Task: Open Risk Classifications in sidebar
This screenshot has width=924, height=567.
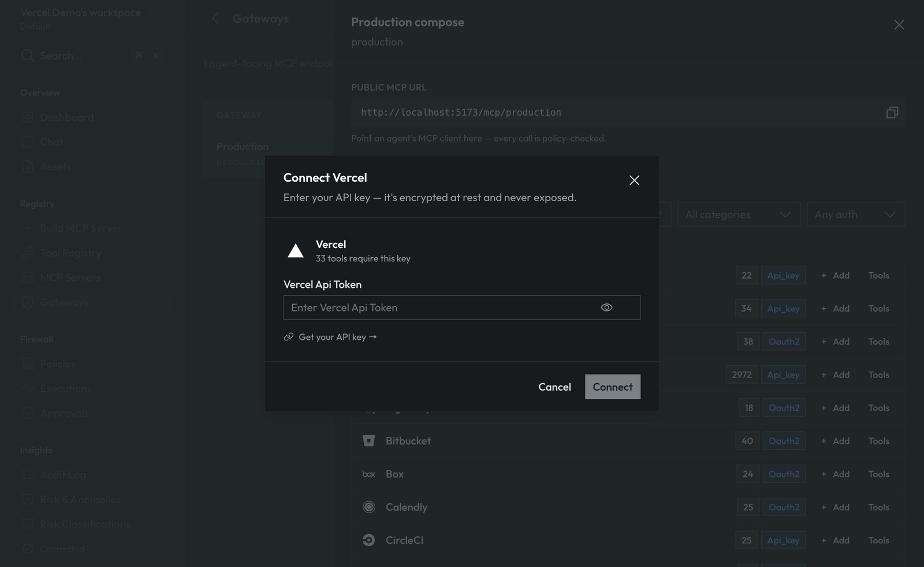Action: point(85,524)
